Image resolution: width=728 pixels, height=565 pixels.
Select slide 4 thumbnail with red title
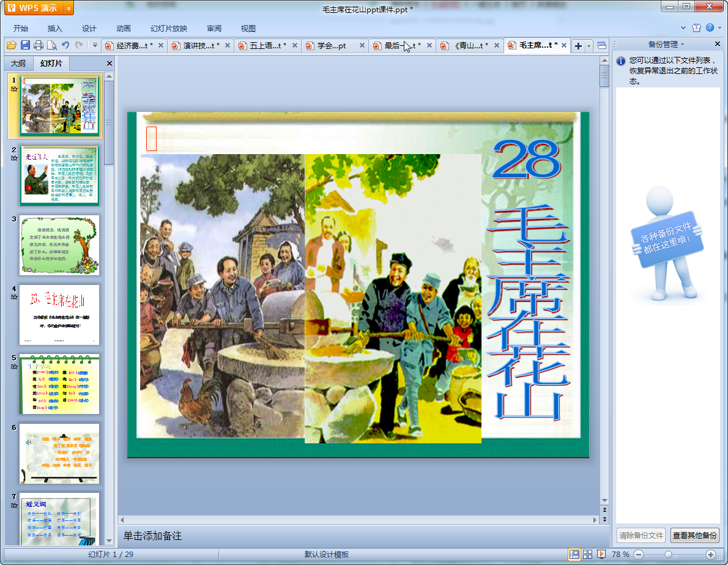[x=59, y=314]
